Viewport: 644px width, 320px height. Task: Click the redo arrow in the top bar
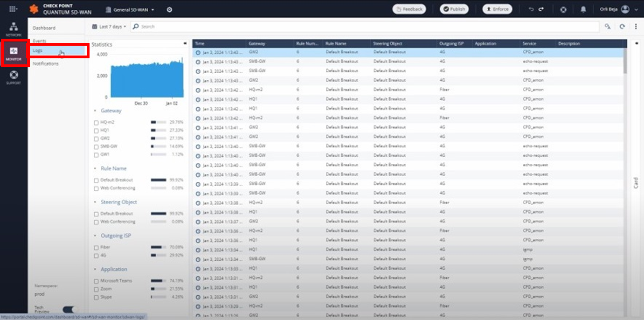click(541, 9)
